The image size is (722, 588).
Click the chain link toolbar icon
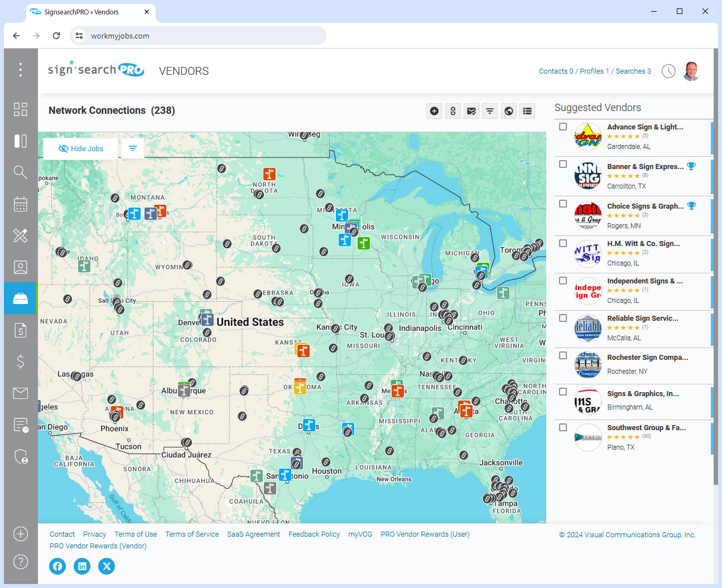pos(453,111)
